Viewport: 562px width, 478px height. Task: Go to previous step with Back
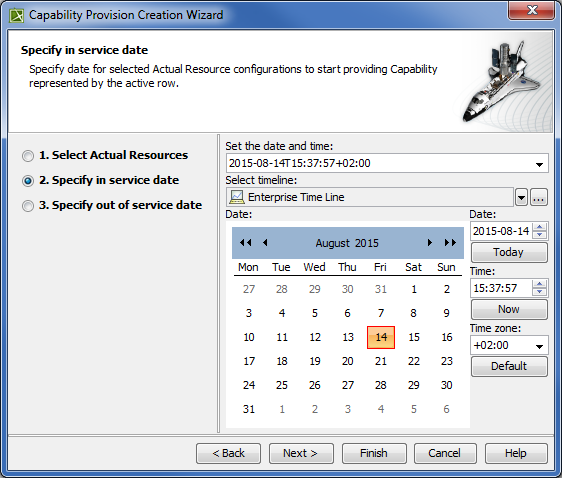(228, 453)
